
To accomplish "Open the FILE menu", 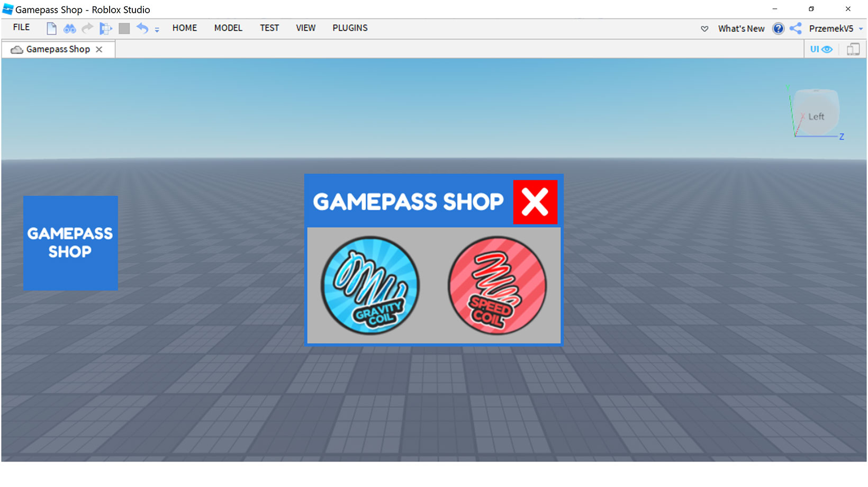I will (x=21, y=28).
